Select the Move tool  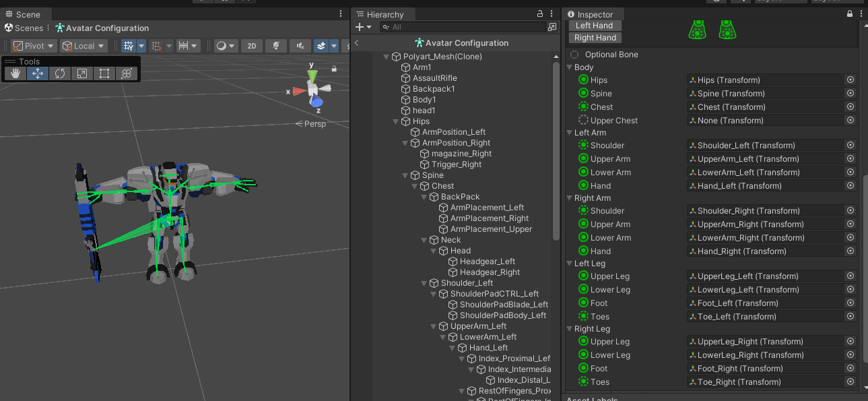38,73
